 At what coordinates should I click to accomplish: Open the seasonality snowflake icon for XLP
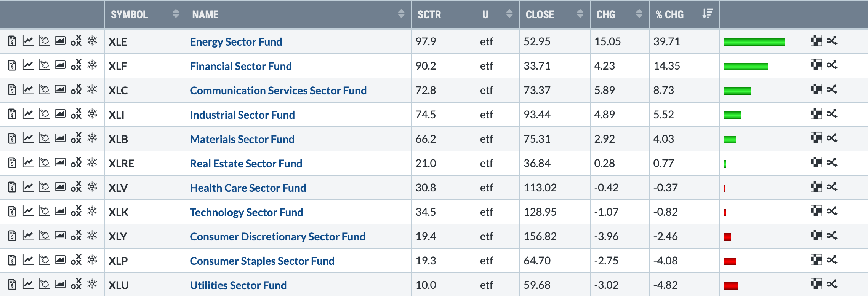point(92,260)
